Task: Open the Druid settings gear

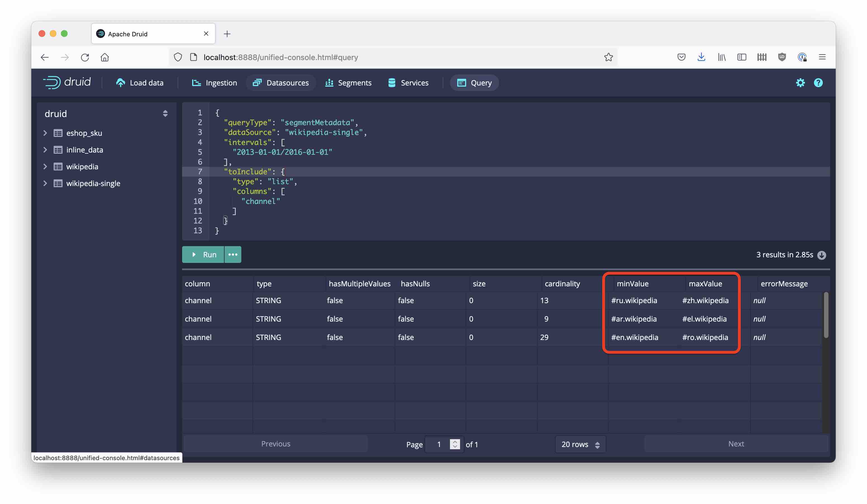Action: coord(801,83)
